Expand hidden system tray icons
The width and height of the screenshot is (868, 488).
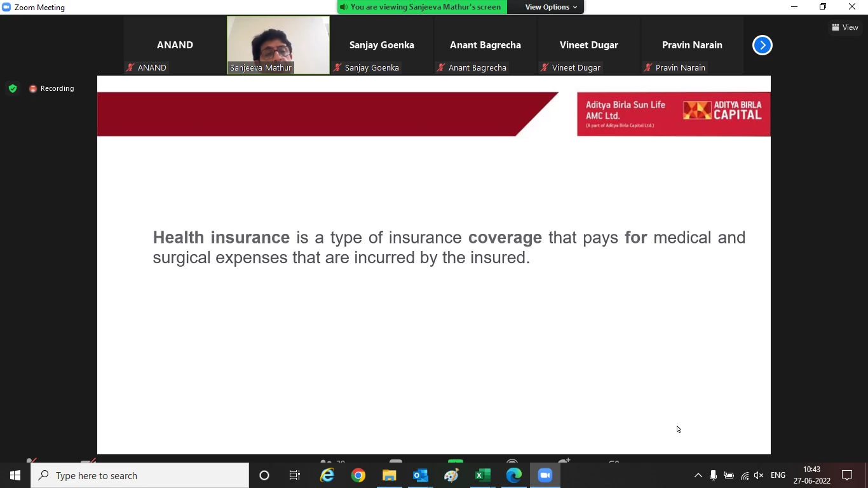pos(698,475)
